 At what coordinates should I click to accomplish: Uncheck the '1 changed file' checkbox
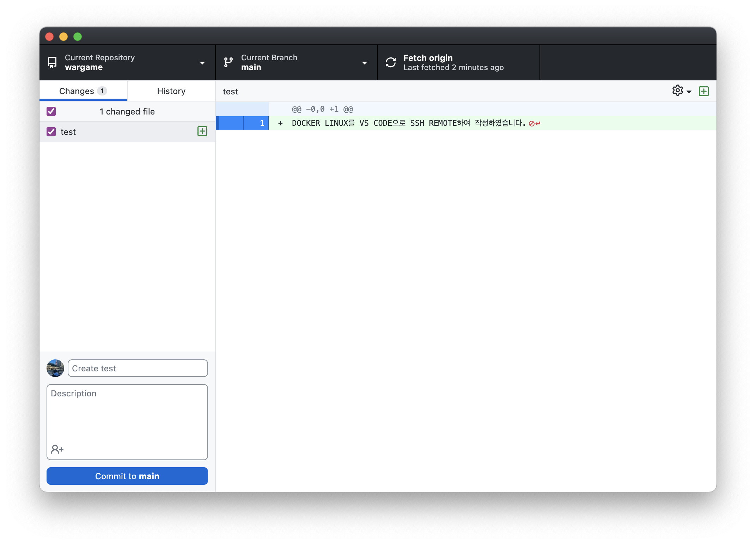tap(51, 111)
